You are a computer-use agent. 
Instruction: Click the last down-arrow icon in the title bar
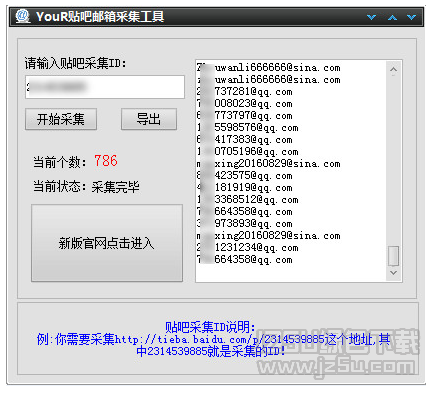tap(411, 17)
